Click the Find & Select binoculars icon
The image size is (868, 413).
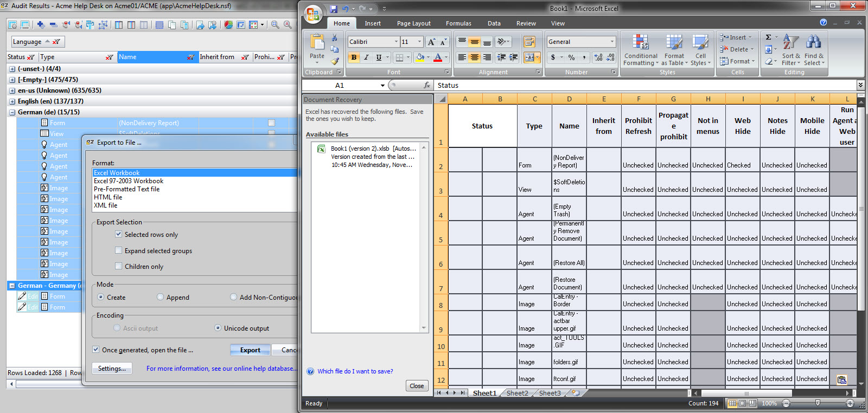point(814,50)
